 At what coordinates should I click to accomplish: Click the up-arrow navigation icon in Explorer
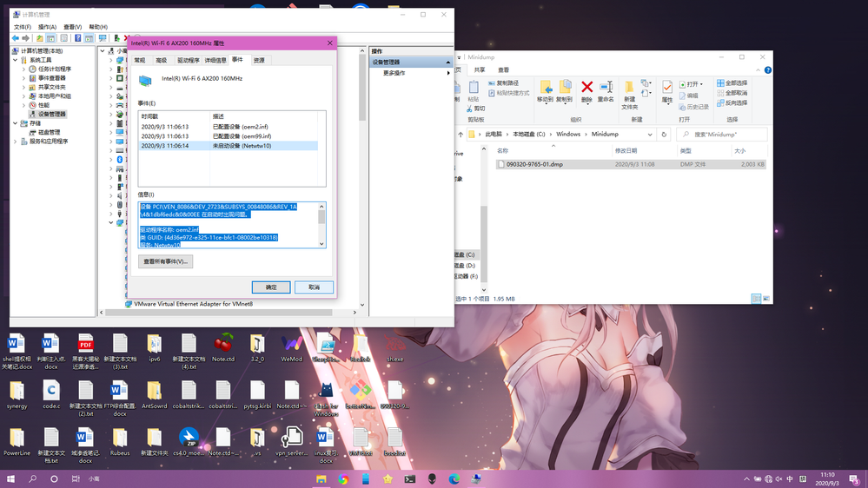(461, 135)
